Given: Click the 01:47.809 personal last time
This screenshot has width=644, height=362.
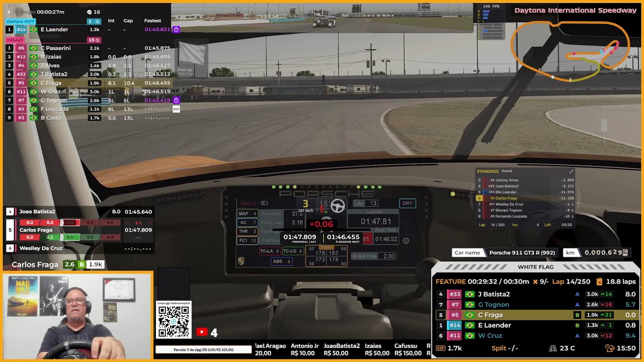Looking at the screenshot, I should (x=300, y=237).
